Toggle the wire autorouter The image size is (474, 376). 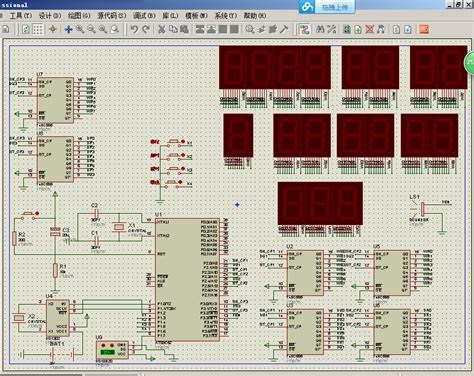[x=304, y=29]
